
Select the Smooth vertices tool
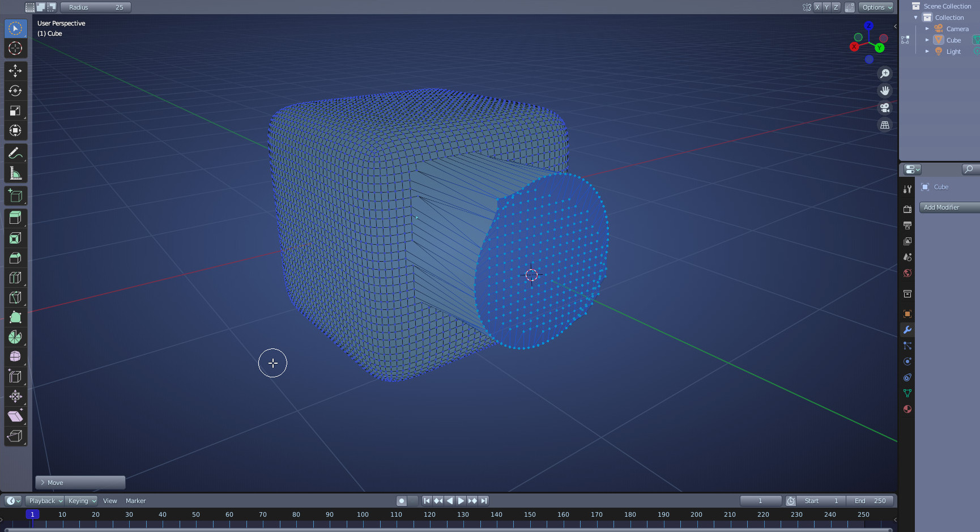[15, 356]
